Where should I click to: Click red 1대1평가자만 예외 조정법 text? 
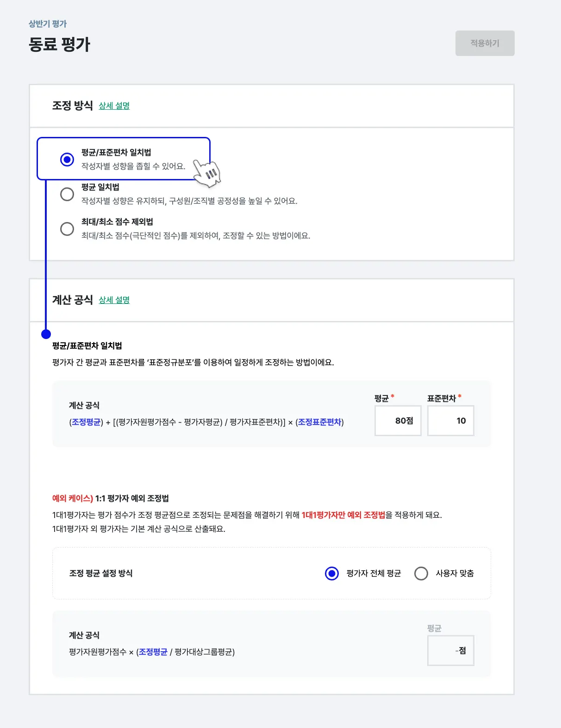[x=343, y=515]
